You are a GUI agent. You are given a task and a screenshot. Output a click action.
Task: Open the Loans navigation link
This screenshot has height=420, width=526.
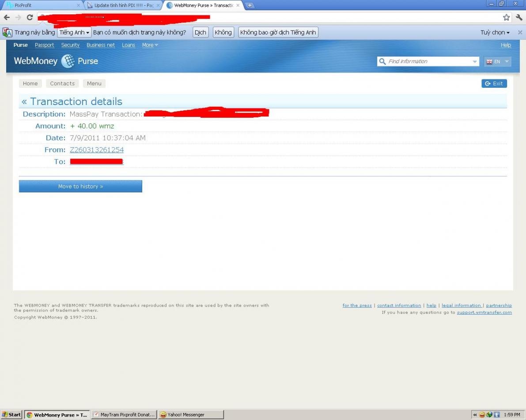coord(129,45)
